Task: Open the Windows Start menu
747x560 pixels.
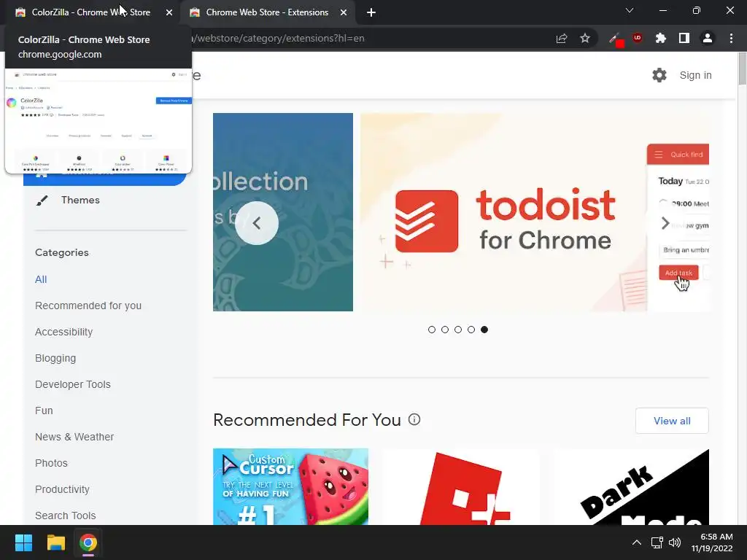Action: (23, 542)
